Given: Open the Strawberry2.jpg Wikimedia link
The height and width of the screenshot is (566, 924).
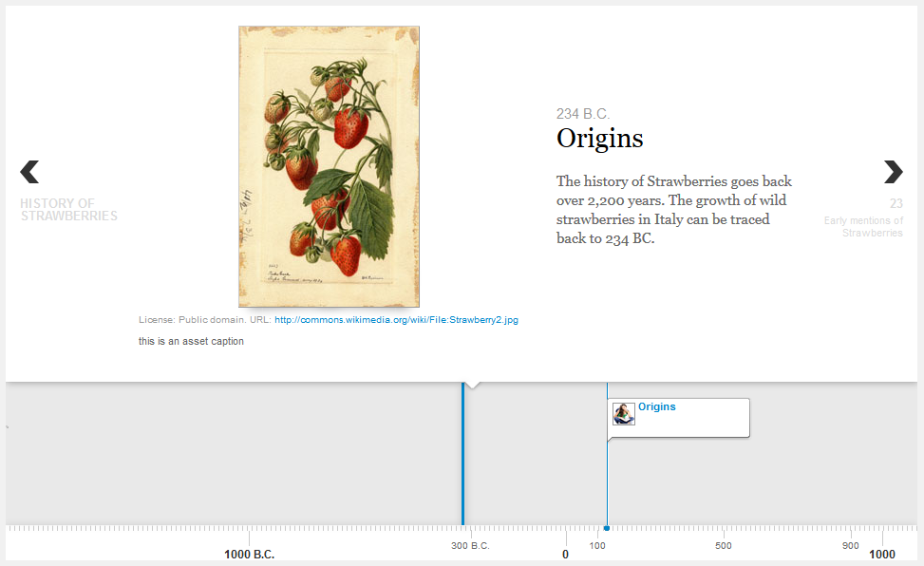Looking at the screenshot, I should [x=396, y=319].
